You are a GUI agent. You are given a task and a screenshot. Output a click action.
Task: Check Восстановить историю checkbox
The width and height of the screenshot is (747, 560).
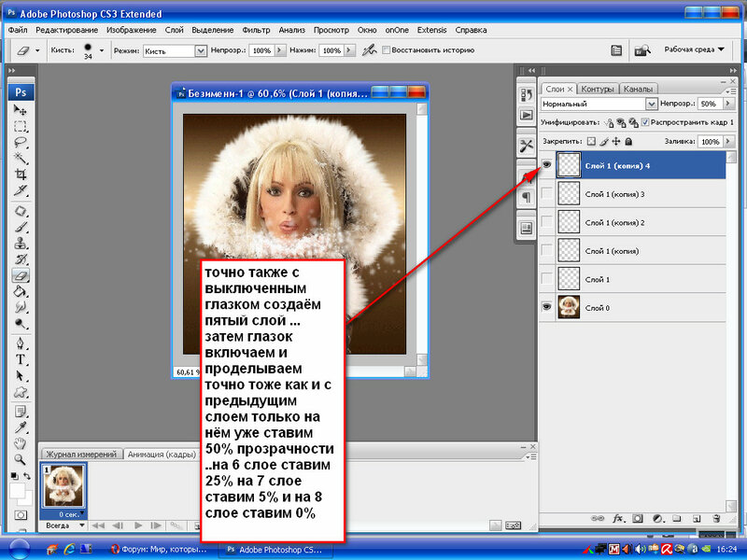pos(387,50)
